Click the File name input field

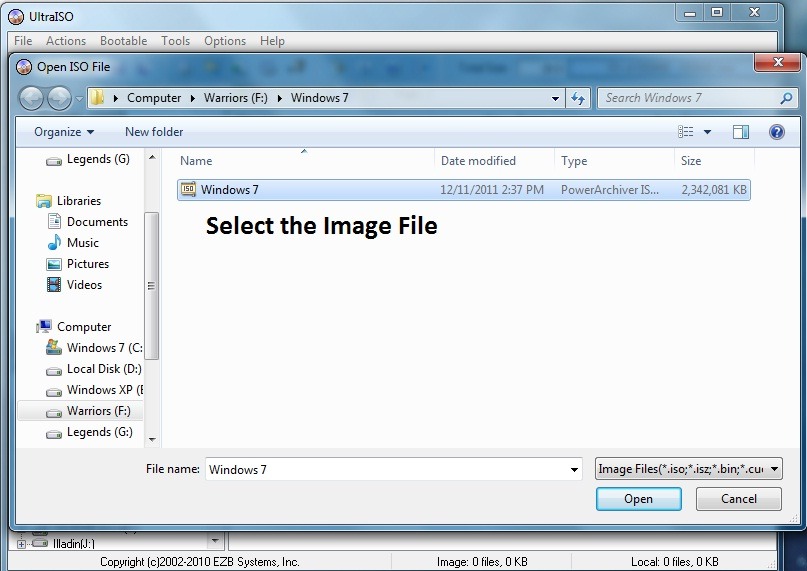(x=385, y=469)
